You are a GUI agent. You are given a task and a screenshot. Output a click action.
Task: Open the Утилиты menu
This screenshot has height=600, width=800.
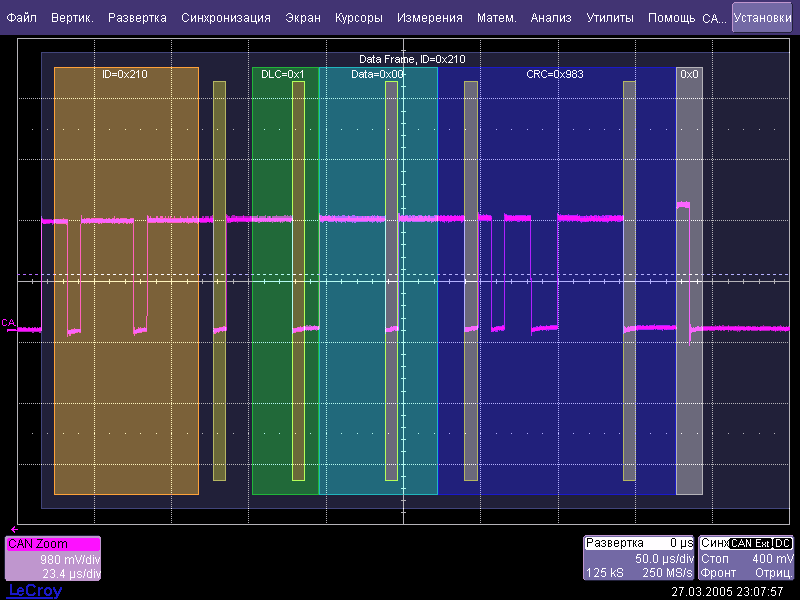point(610,18)
